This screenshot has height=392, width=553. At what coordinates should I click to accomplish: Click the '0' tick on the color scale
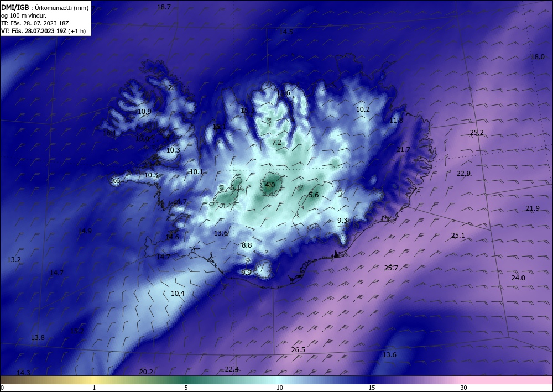(x=2, y=388)
